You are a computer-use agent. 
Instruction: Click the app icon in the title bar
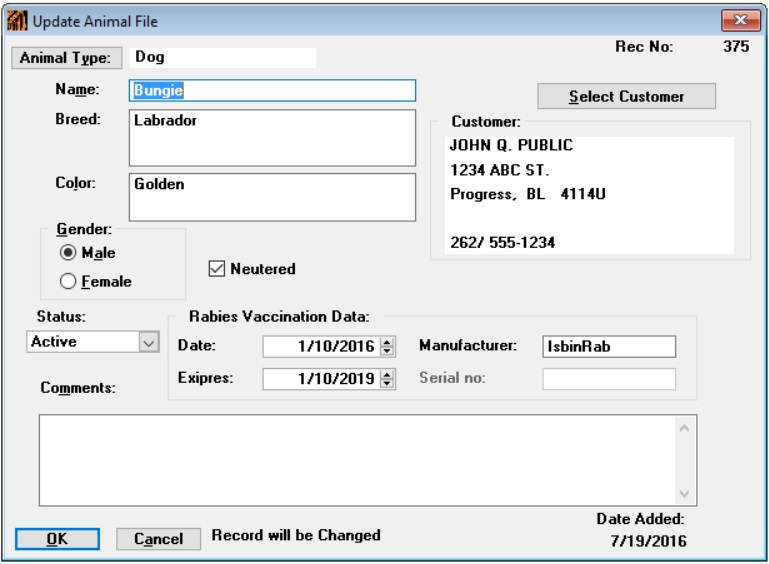tap(19, 20)
